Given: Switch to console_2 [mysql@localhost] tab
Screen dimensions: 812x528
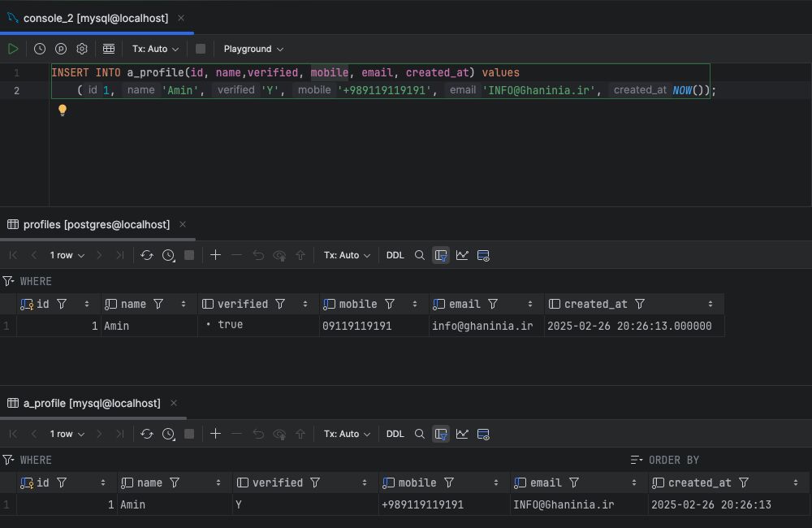Looking at the screenshot, I should [96, 18].
